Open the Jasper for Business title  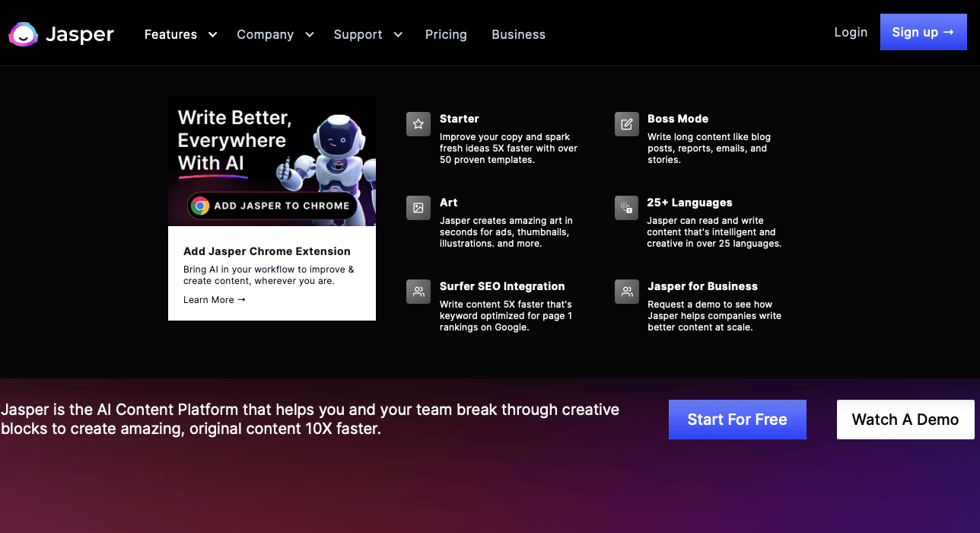click(x=703, y=286)
